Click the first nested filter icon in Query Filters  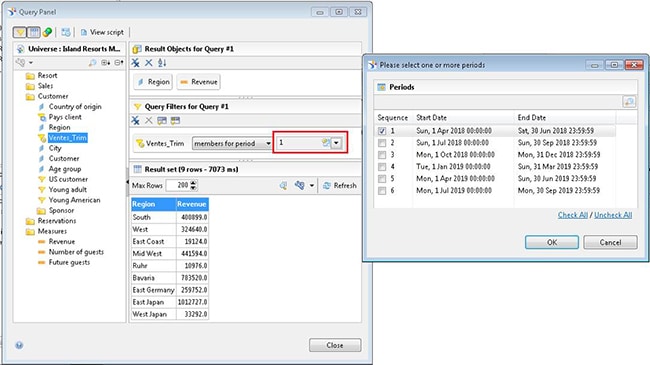tap(162, 121)
